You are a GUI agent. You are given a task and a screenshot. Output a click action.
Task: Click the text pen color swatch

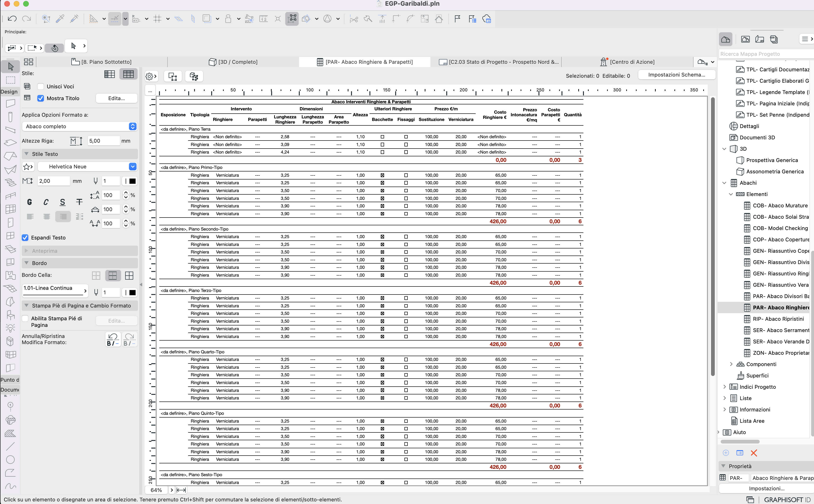pos(129,181)
